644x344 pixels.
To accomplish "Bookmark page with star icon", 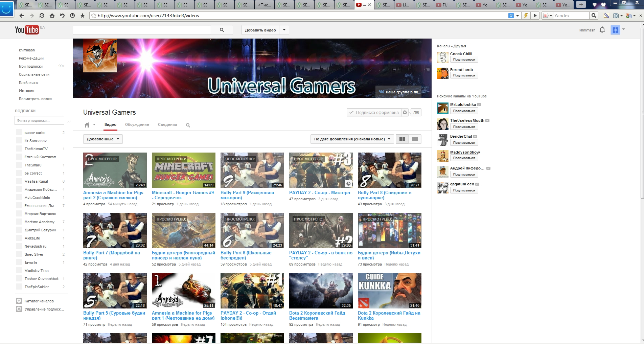I will (x=82, y=16).
